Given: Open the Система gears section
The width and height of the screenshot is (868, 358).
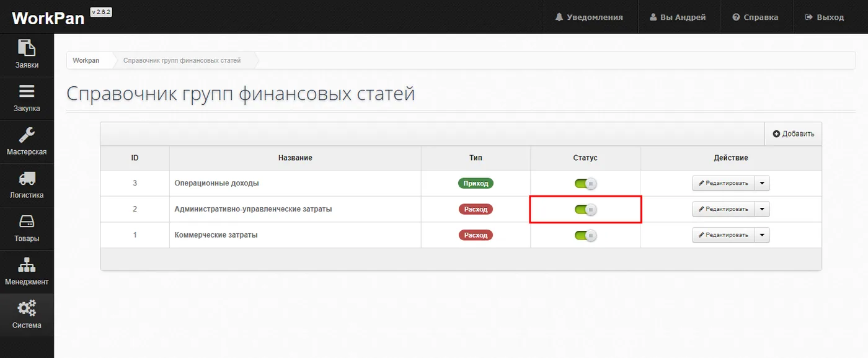Looking at the screenshot, I should pos(27,315).
